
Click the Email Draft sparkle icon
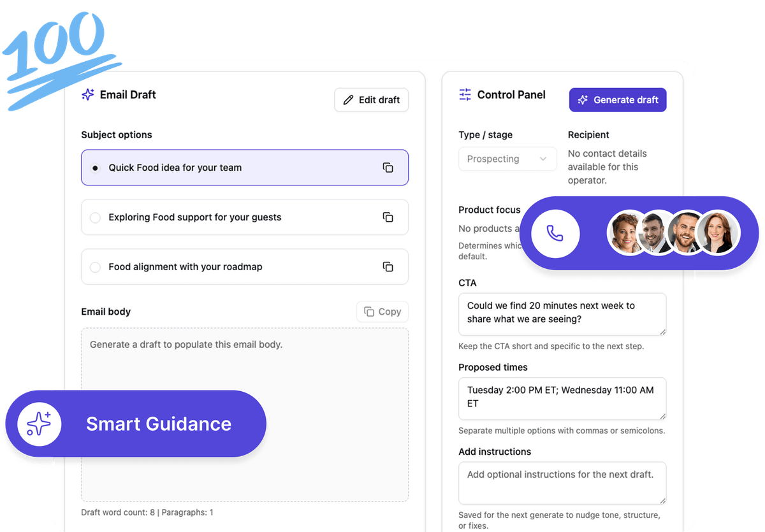pos(88,95)
